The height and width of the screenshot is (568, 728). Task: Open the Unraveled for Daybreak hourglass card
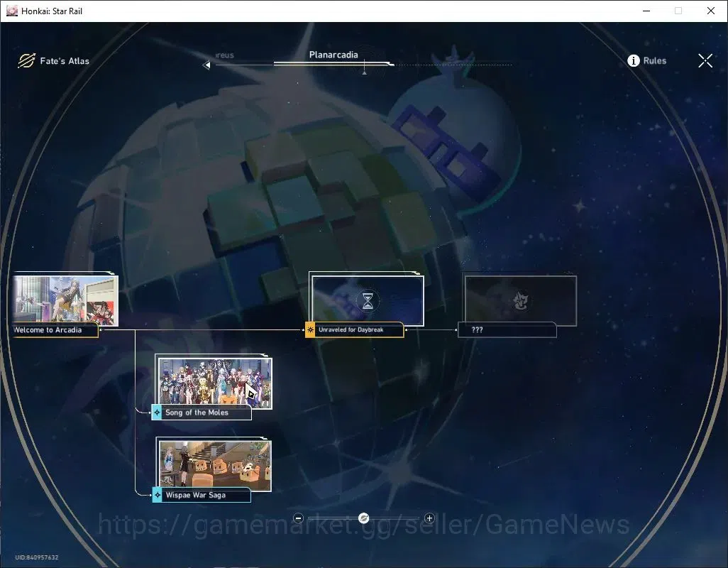pos(368,300)
